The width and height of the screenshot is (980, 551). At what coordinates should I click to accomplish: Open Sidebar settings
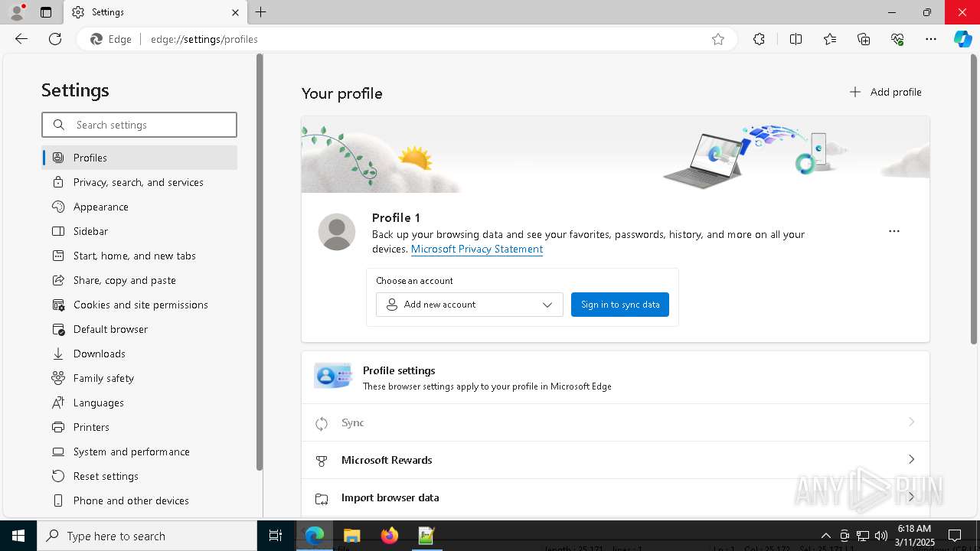tap(139, 231)
